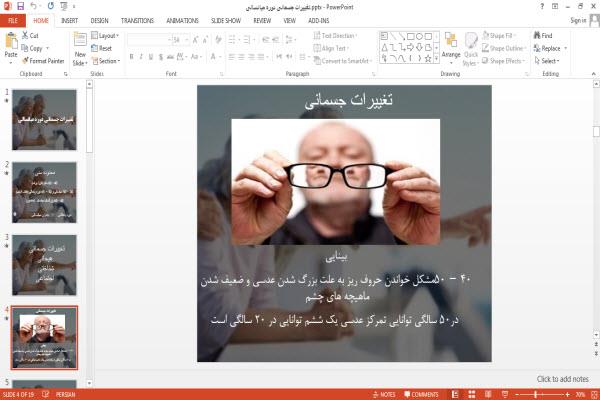Viewport: 600px width, 400px height.
Task: Open the FILE tab
Action: point(13,21)
